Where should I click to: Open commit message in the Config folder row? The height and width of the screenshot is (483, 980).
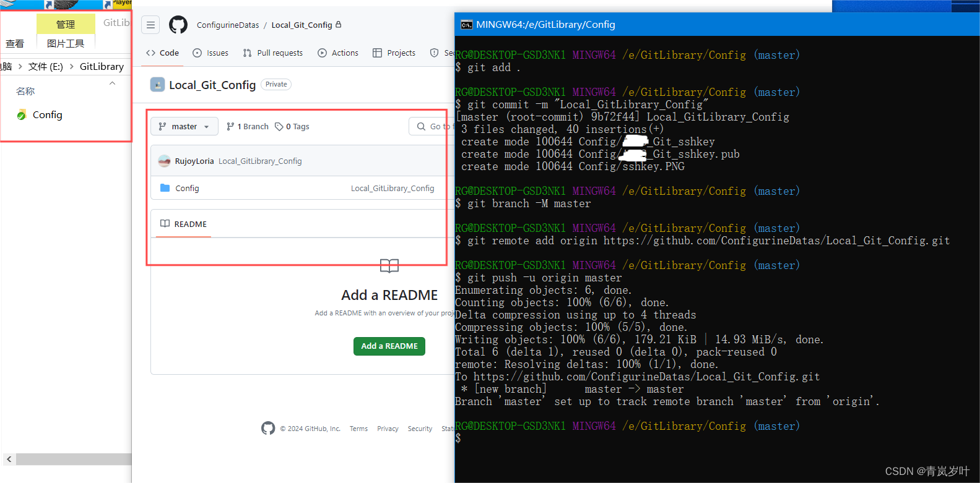pyautogui.click(x=392, y=189)
